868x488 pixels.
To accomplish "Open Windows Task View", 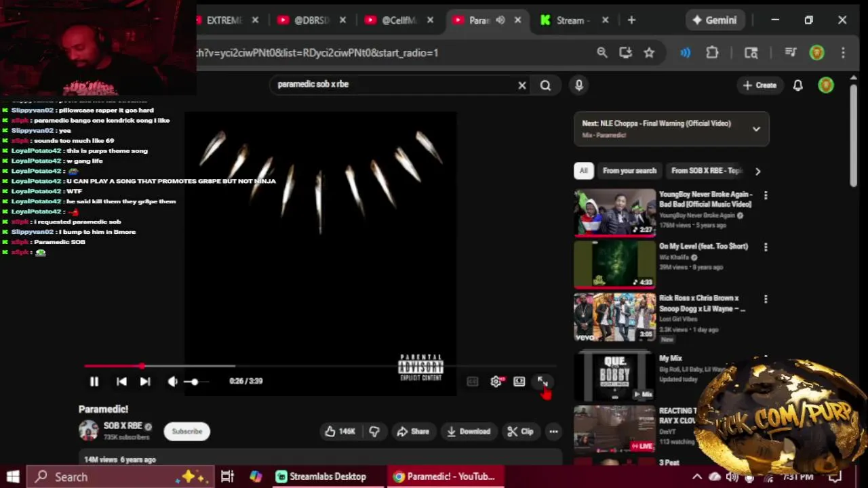I will [x=227, y=476].
